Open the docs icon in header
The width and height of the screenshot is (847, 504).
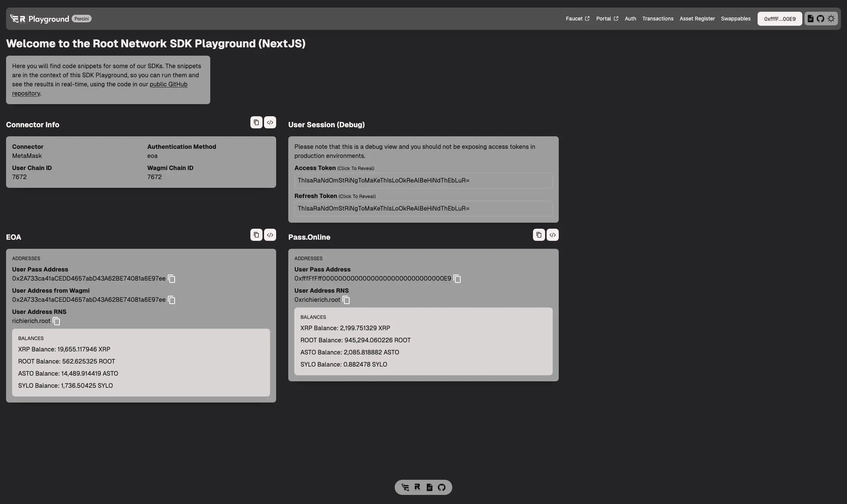pyautogui.click(x=810, y=19)
